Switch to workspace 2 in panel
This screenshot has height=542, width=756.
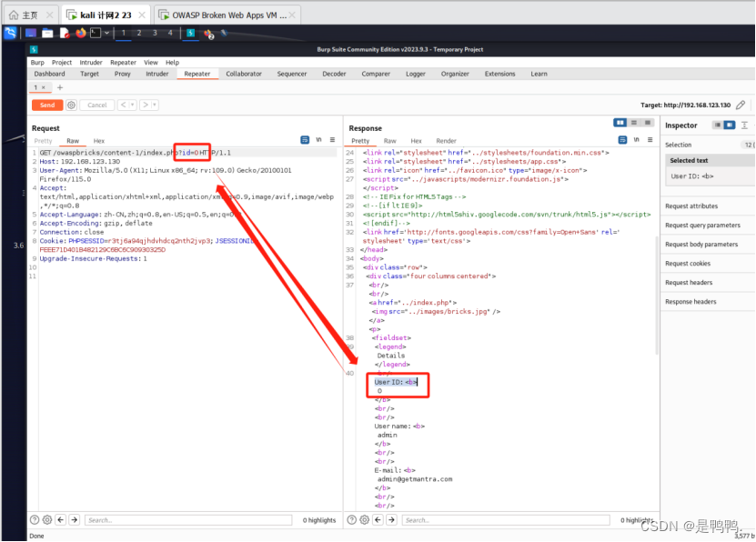tap(139, 33)
